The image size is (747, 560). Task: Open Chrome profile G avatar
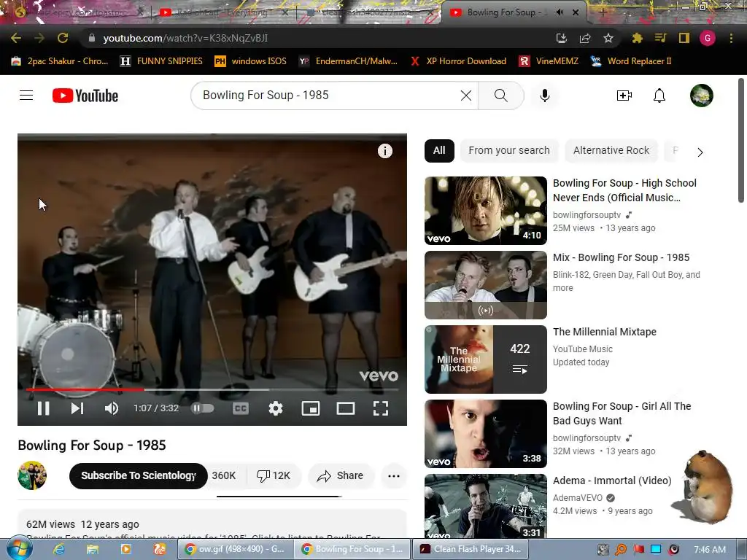(x=708, y=38)
